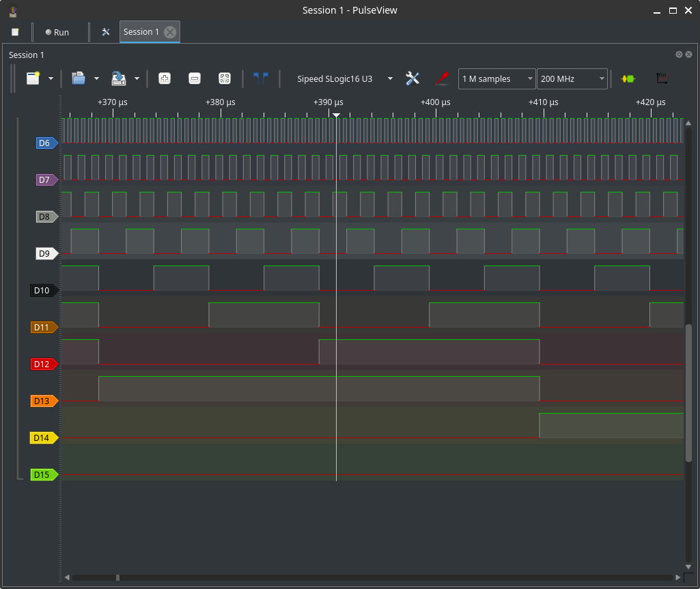The image size is (700, 589).
Task: Open device configuration tools icon
Action: 412,79
